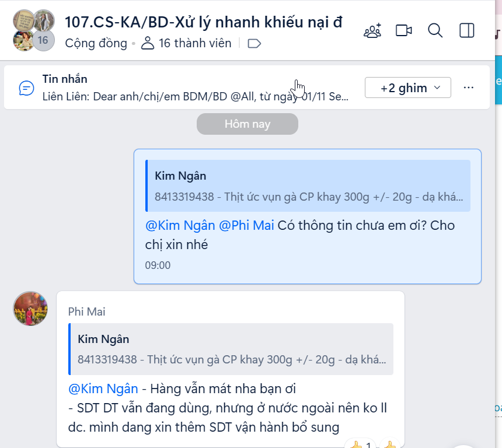
Task: Expand the +2 ghim pinned dropdown
Action: pyautogui.click(x=408, y=87)
